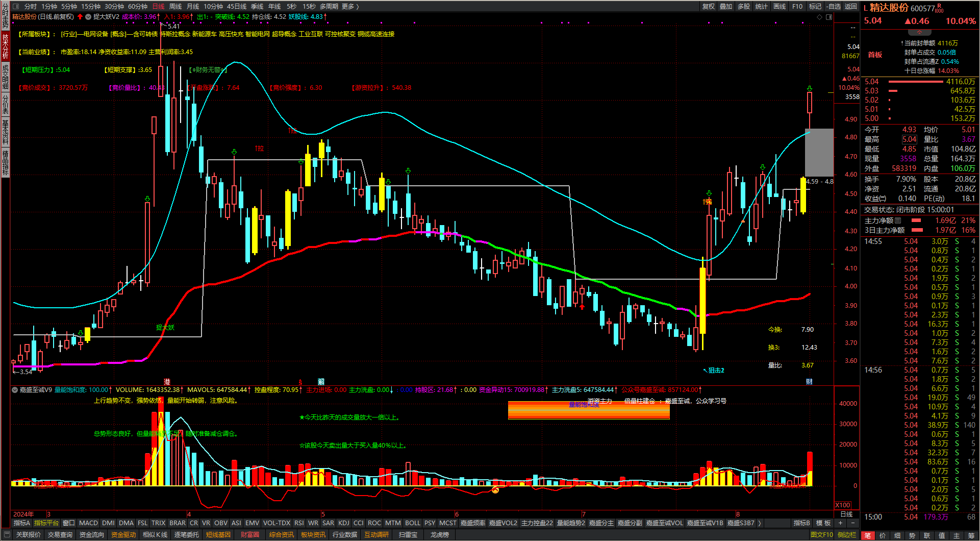Expand more indicator tabs with the right chevron
This screenshot has width=980, height=541.
click(x=760, y=523)
